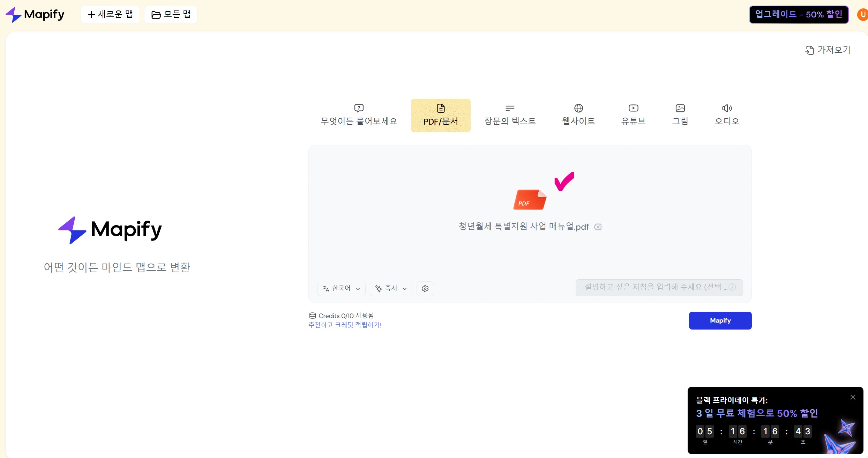This screenshot has width=868, height=458.
Task: Choose the 유튜브 input tab
Action: pyautogui.click(x=633, y=115)
